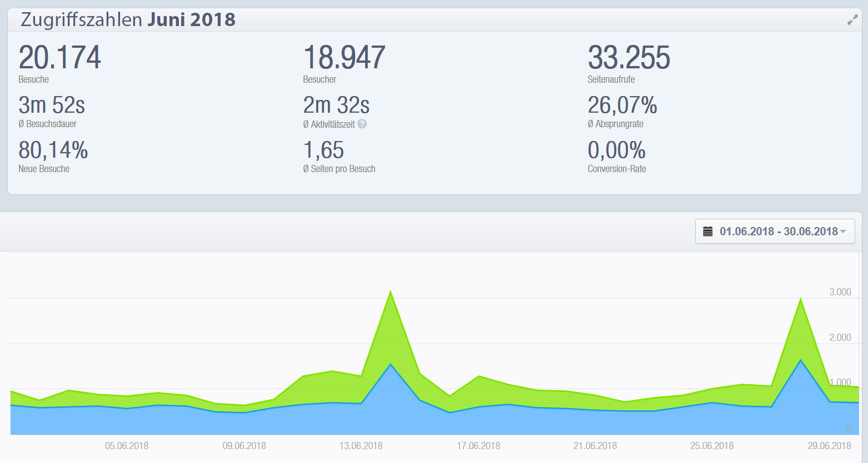
Task: Click the help question mark beside Aktivitätszeit
Action: click(362, 124)
